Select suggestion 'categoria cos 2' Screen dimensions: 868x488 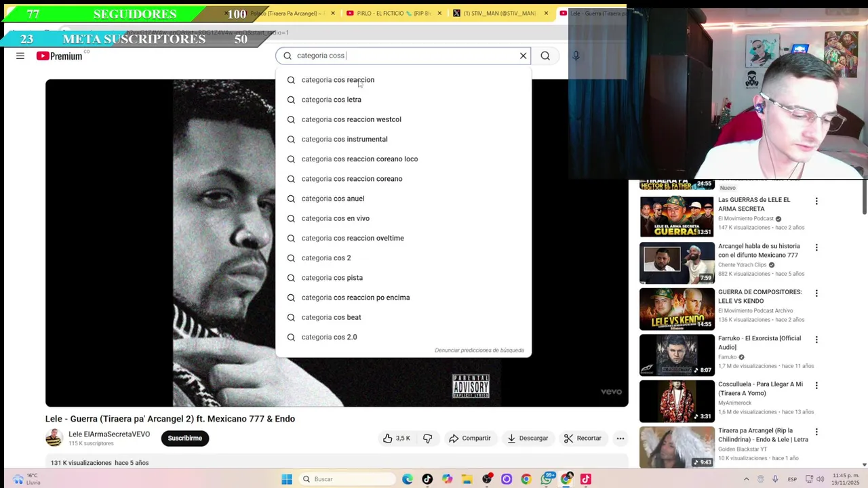(x=403, y=258)
